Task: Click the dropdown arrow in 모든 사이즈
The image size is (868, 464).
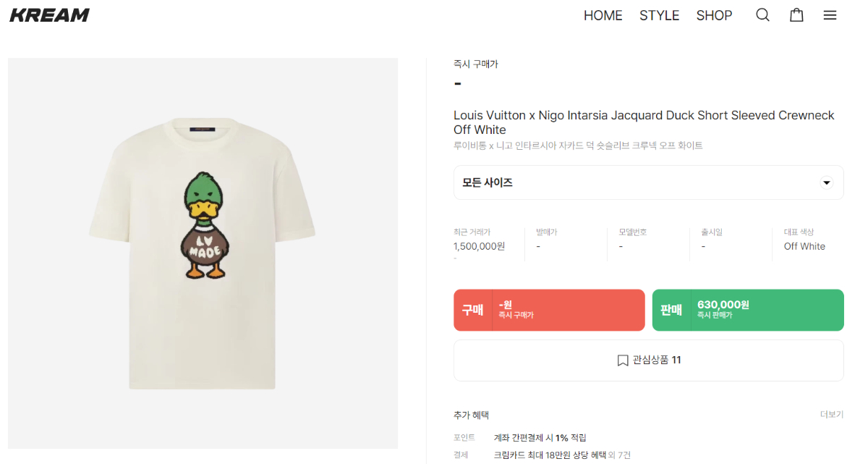Action: [827, 183]
